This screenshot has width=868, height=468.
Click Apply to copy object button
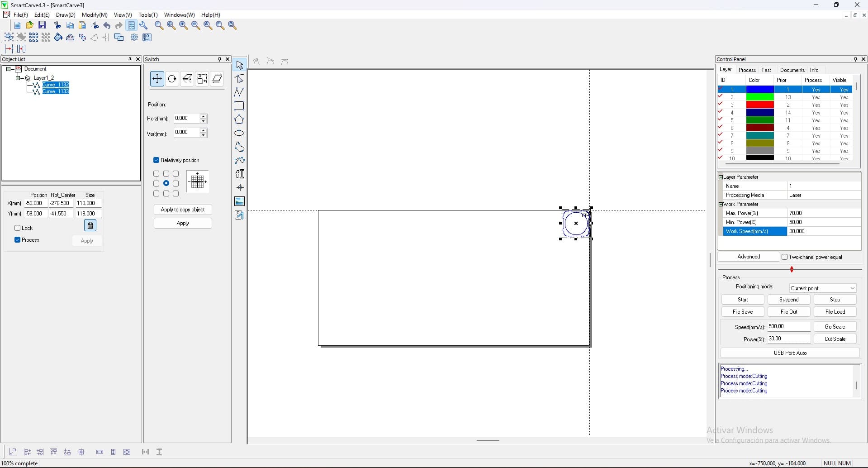pos(183,210)
